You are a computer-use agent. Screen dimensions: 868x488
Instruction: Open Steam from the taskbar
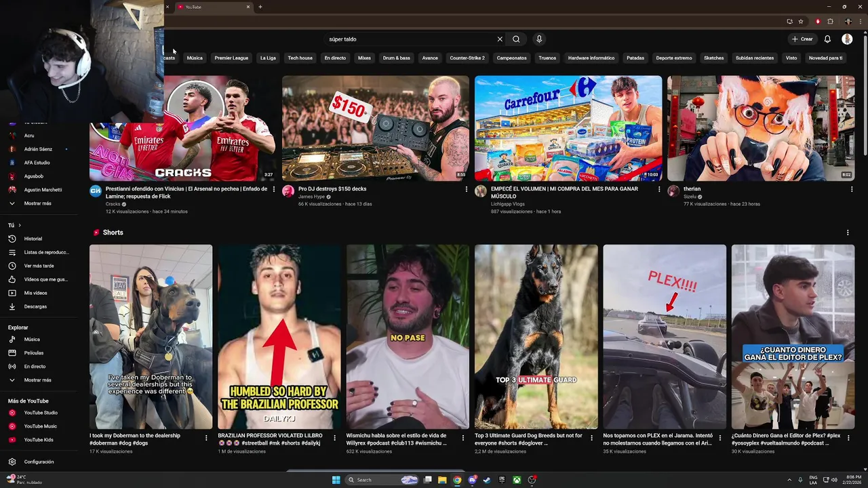[487, 480]
